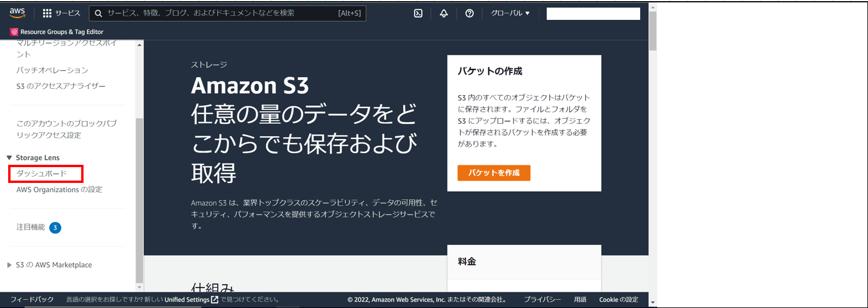868x308 pixels.
Task: Click into the services search field
Action: click(228, 13)
